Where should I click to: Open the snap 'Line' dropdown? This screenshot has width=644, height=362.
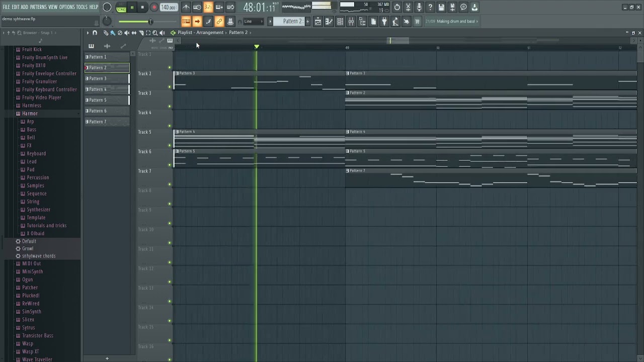pos(254,21)
